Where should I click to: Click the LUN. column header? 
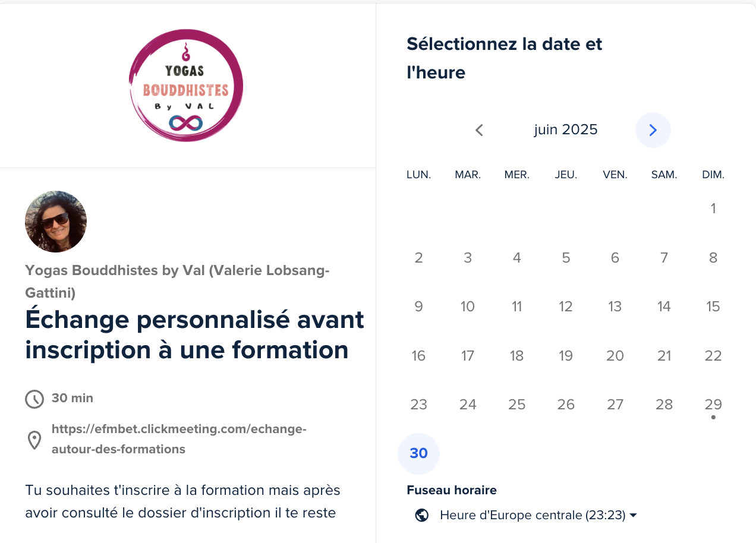coord(418,174)
